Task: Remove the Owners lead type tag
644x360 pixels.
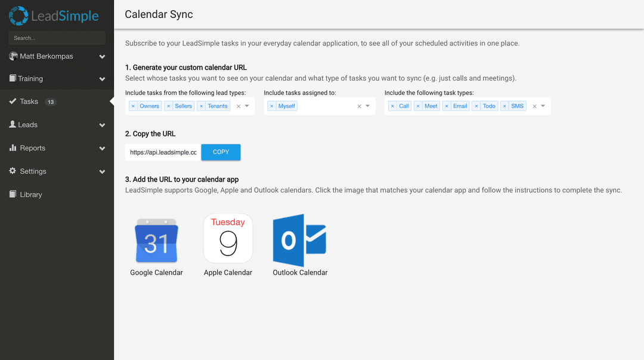Action: [134, 106]
